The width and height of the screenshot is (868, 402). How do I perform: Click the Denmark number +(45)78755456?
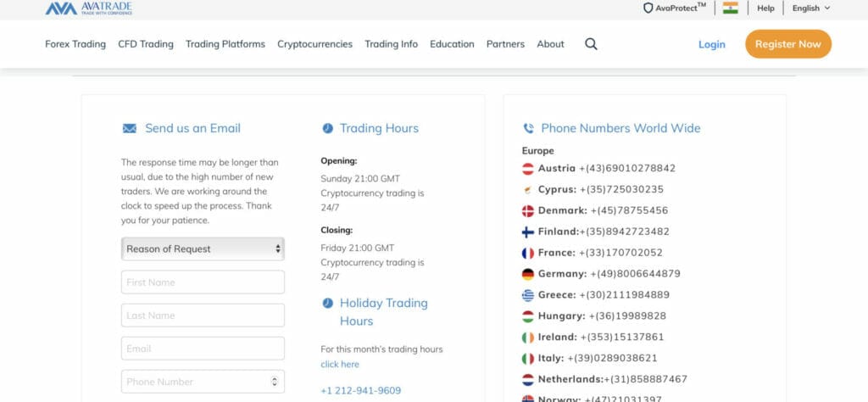click(x=630, y=210)
